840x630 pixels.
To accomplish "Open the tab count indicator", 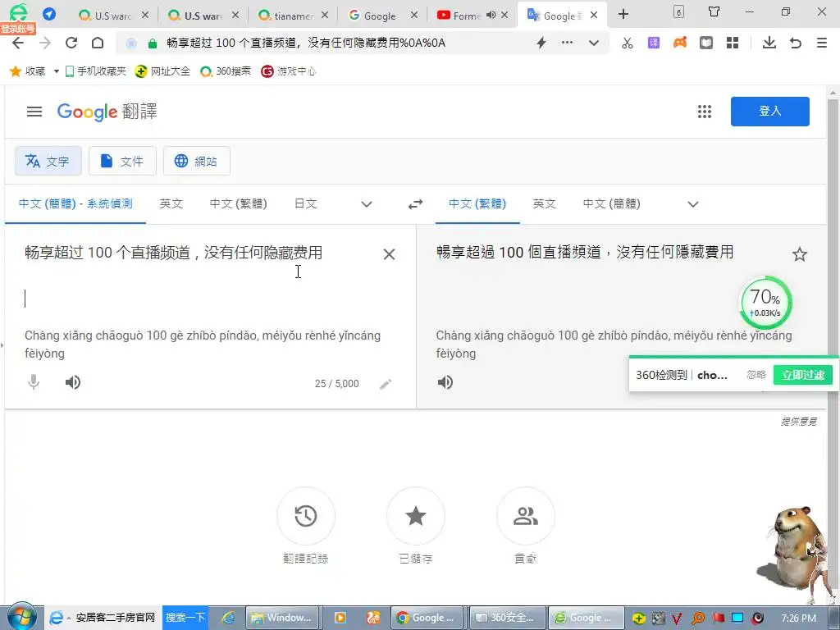I will pos(678,11).
